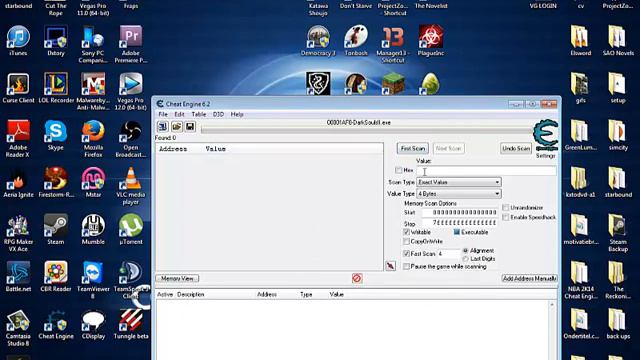Image resolution: width=640 pixels, height=360 pixels.
Task: Open process list icon in Cheat Engine
Action: [163, 127]
